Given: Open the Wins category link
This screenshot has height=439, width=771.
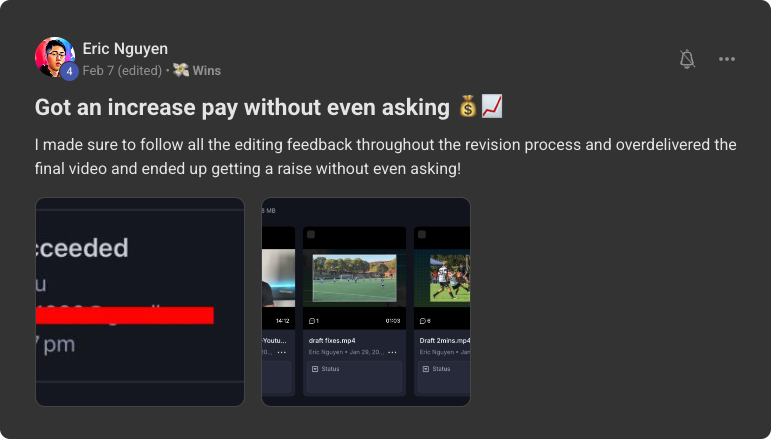Looking at the screenshot, I should tap(207, 70).
